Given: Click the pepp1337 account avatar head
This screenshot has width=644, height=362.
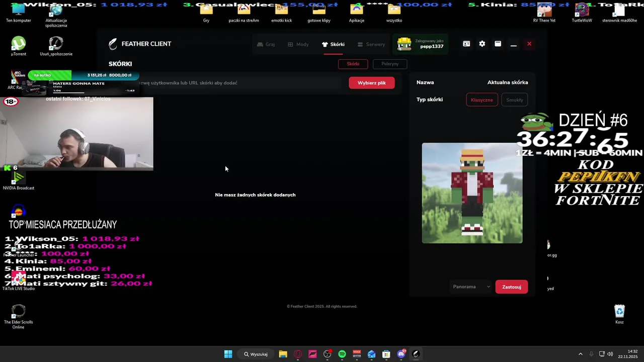Looking at the screenshot, I should (405, 44).
